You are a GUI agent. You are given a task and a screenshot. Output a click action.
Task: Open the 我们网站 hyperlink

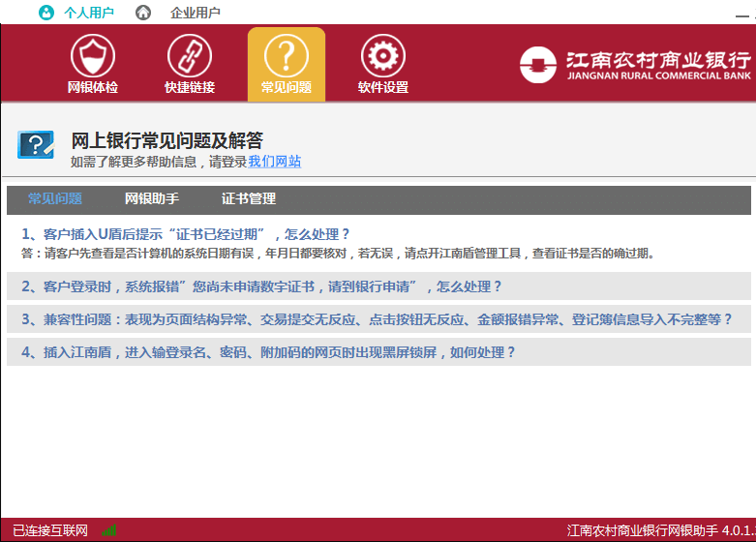tap(275, 162)
